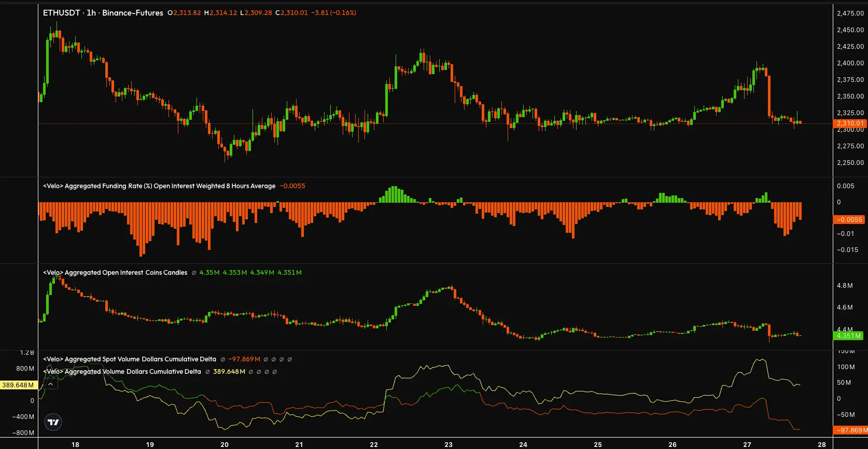The image size is (868, 449).
Task: Click the 4.351M open interest axis label
Action: point(849,336)
